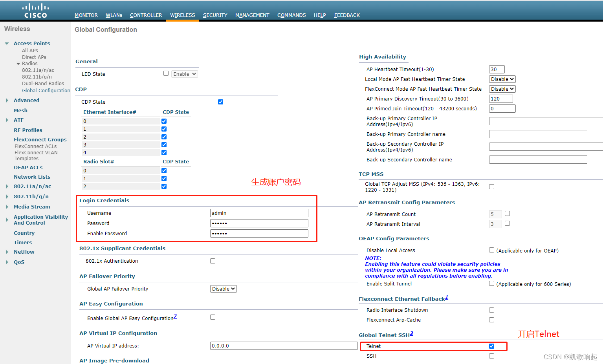Expand the Advanced section arrow

click(7, 101)
